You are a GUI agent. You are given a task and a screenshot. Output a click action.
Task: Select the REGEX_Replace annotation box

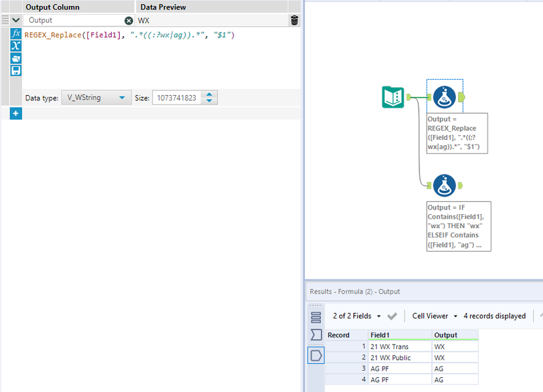click(457, 133)
